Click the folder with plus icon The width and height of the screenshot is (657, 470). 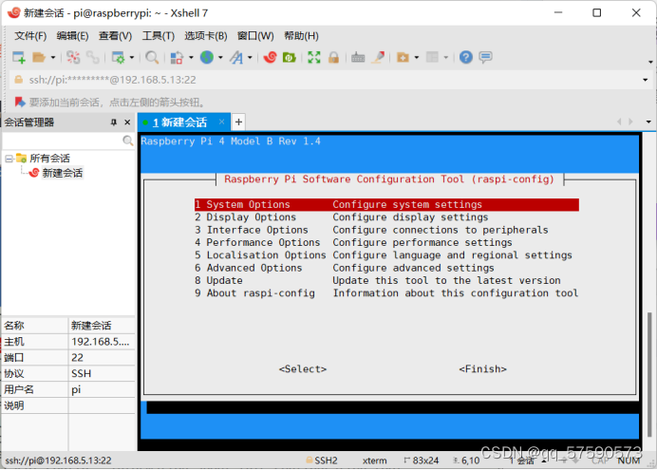coord(403,57)
